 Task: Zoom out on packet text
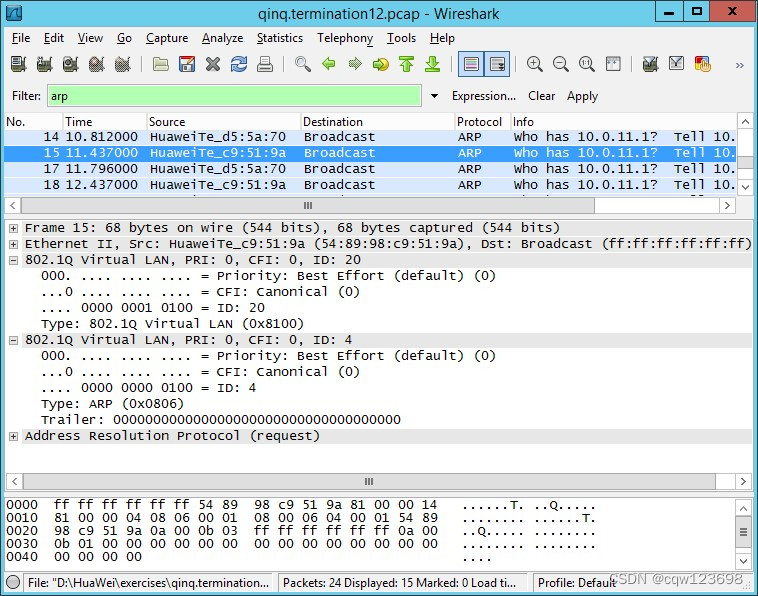(561, 64)
